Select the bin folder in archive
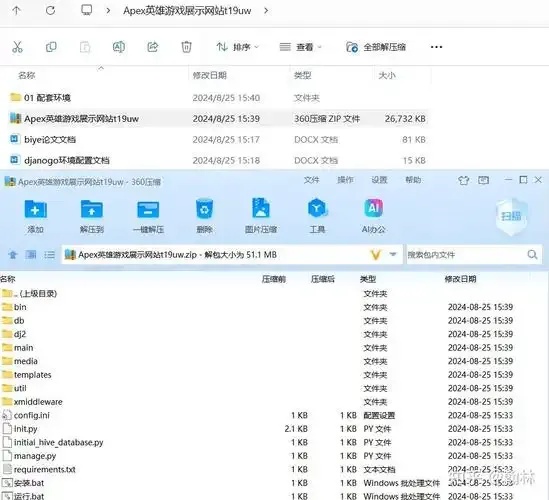 [x=14, y=307]
